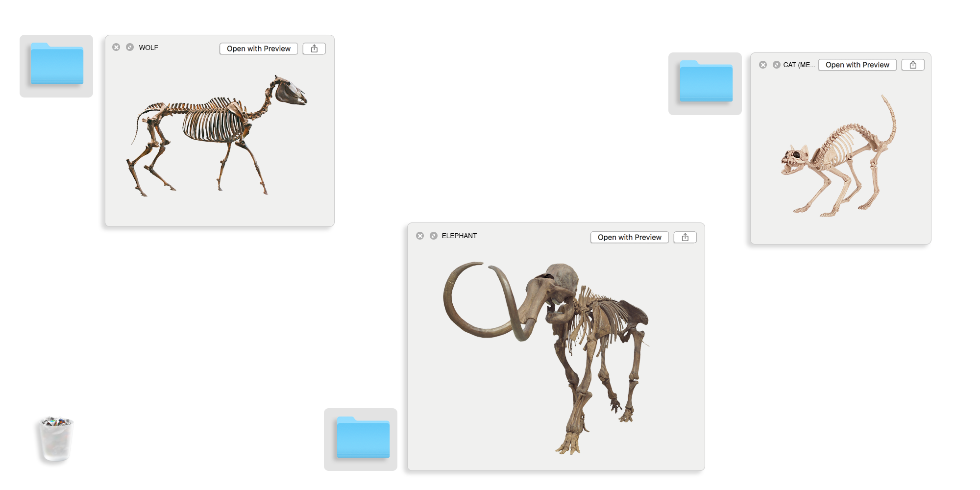Click the share icon in the CAT window

point(913,65)
